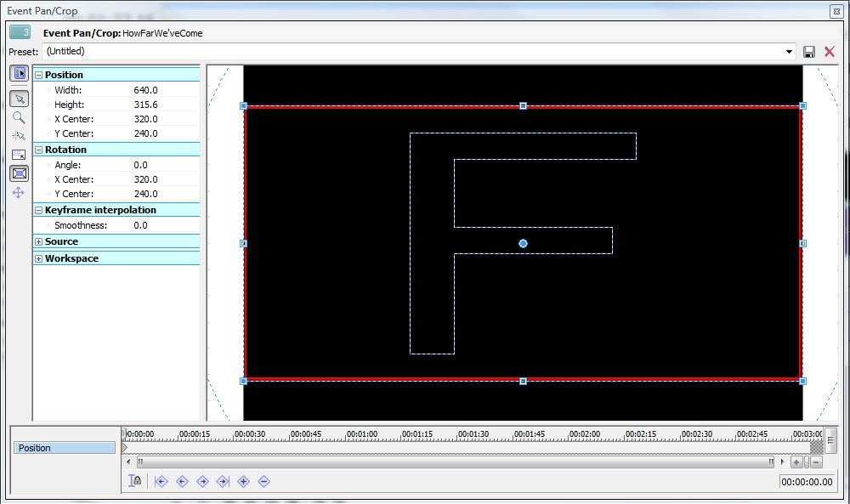Expand the Workspace section
The width and height of the screenshot is (850, 504).
pyautogui.click(x=38, y=259)
